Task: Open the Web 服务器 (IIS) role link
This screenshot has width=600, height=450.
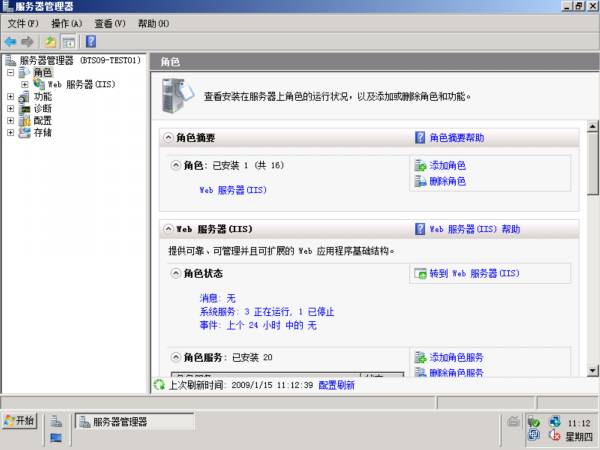Action: coord(233,190)
